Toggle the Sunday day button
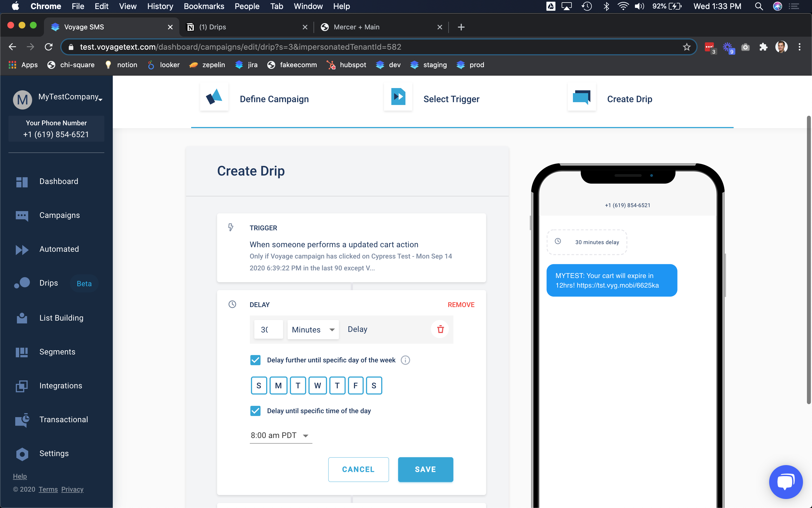The height and width of the screenshot is (508, 812). [259, 385]
